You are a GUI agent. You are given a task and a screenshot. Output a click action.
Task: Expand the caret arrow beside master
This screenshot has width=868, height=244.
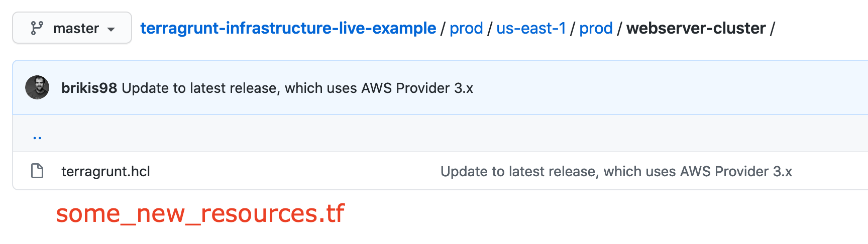(x=112, y=29)
